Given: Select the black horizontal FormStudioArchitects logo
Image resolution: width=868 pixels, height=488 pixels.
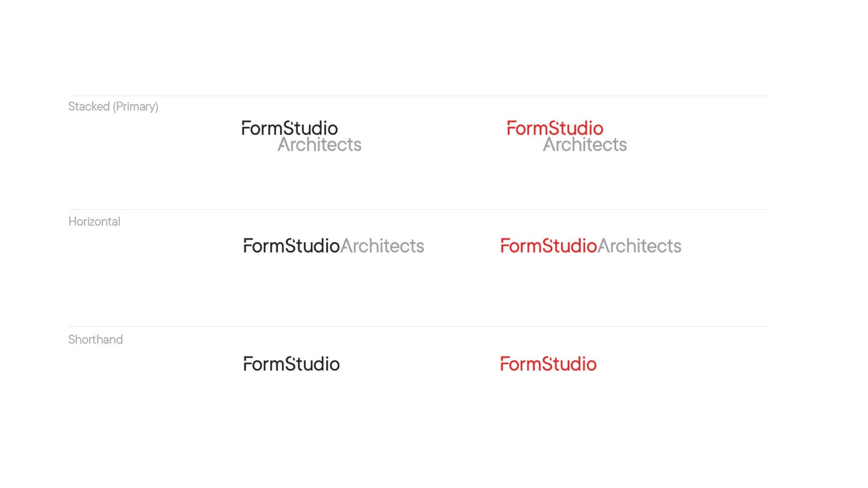Looking at the screenshot, I should 334,245.
